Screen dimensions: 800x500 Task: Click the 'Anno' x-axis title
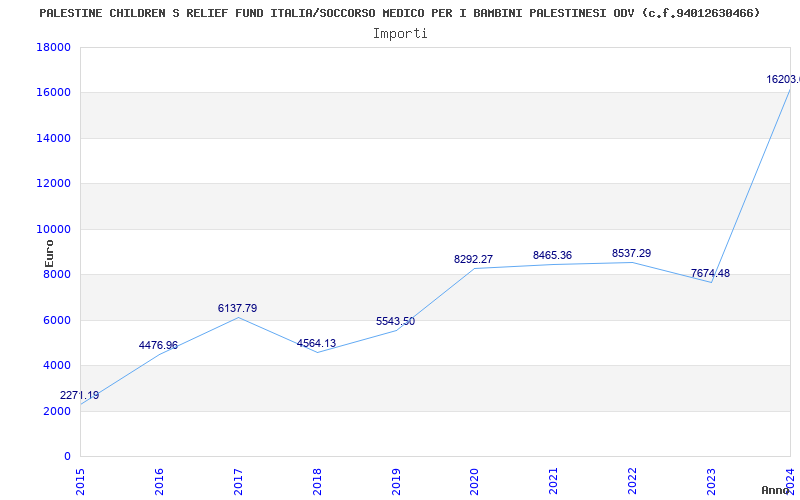pos(776,490)
